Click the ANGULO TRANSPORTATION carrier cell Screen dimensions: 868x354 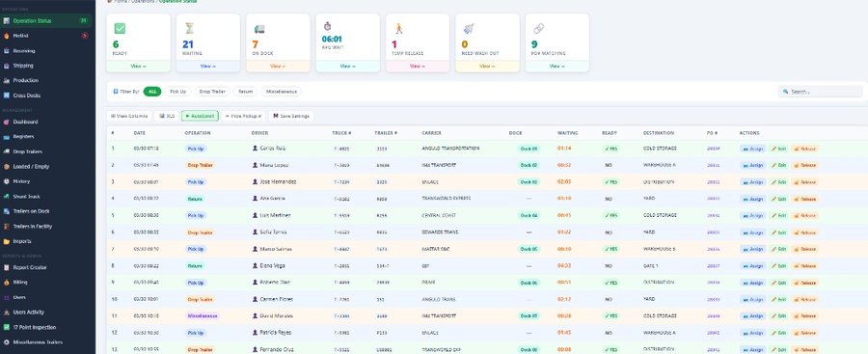(x=450, y=149)
